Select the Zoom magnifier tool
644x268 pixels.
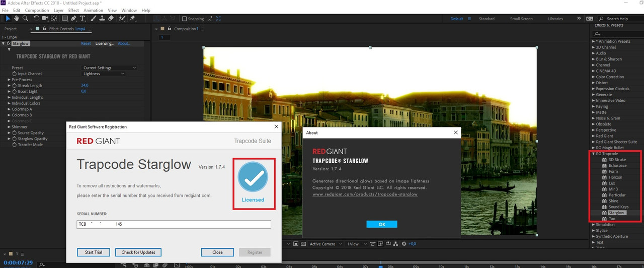click(25, 19)
